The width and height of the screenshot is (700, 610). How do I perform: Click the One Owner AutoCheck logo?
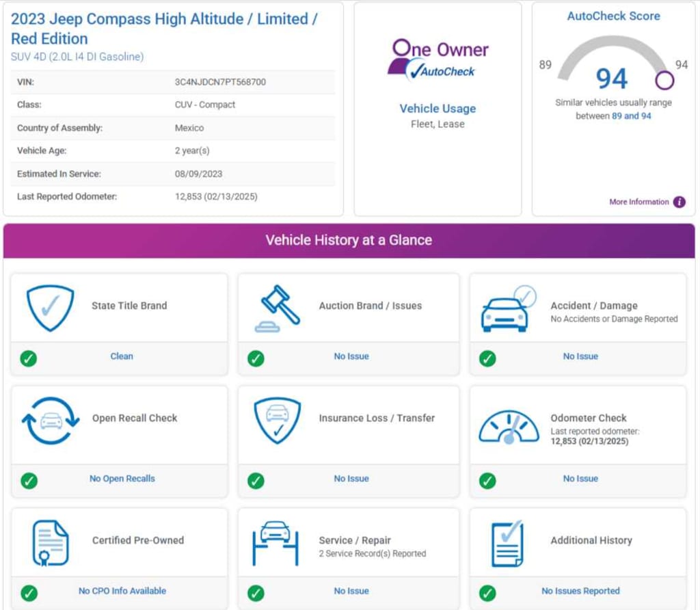click(x=437, y=60)
